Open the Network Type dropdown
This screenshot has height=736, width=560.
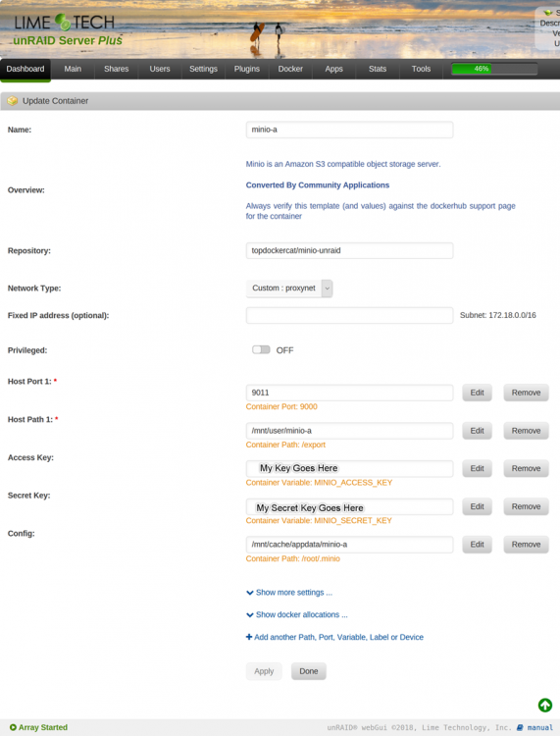point(289,289)
